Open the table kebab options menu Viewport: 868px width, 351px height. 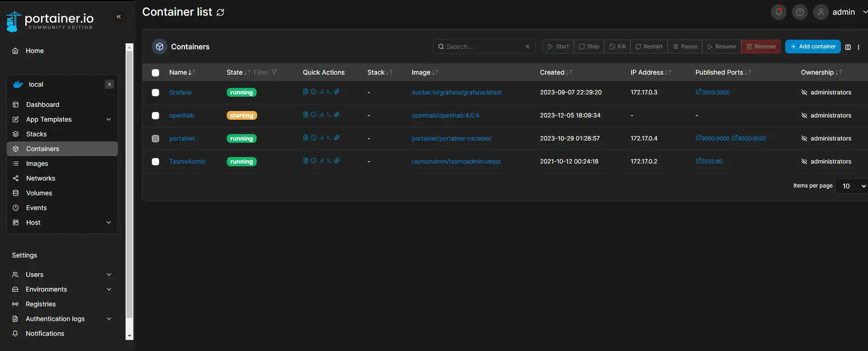click(858, 47)
